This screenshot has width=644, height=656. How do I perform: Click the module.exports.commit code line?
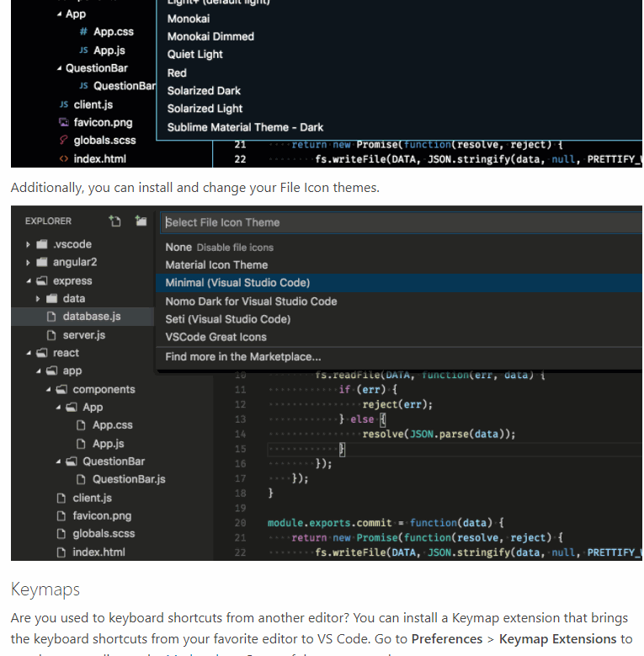click(x=386, y=523)
